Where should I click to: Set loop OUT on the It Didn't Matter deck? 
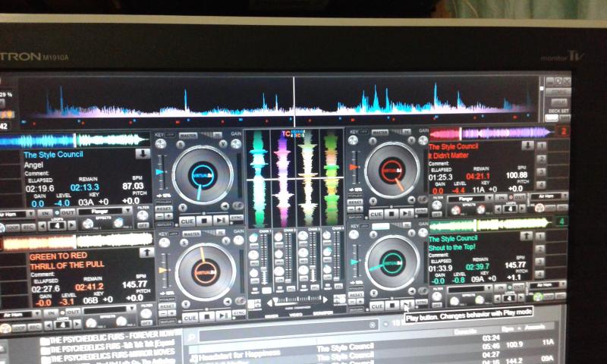(x=520, y=197)
